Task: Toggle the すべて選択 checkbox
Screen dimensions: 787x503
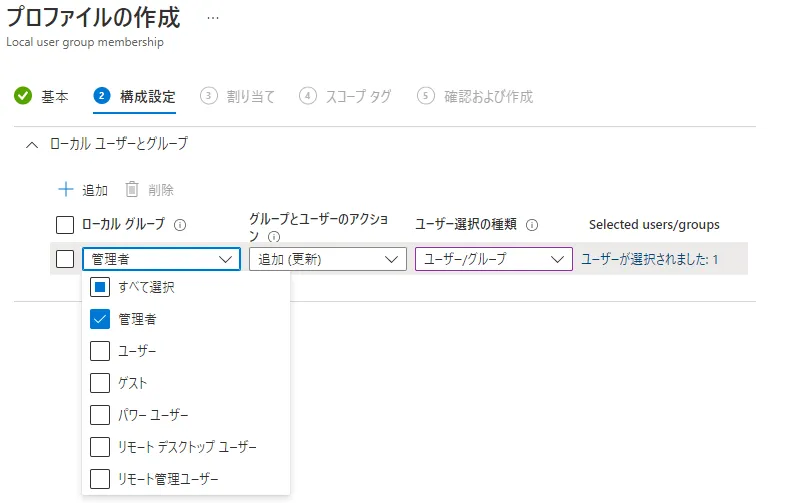Action: pos(100,287)
